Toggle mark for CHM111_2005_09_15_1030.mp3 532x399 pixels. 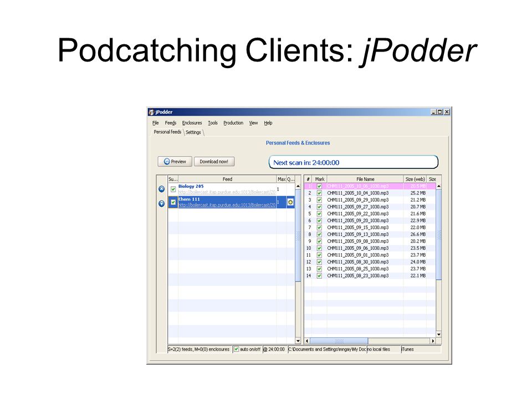(319, 227)
